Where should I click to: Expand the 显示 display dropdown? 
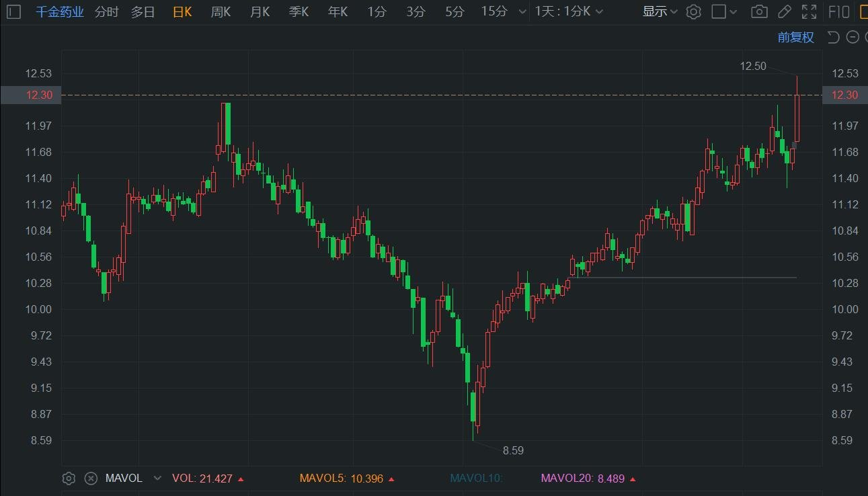click(660, 11)
